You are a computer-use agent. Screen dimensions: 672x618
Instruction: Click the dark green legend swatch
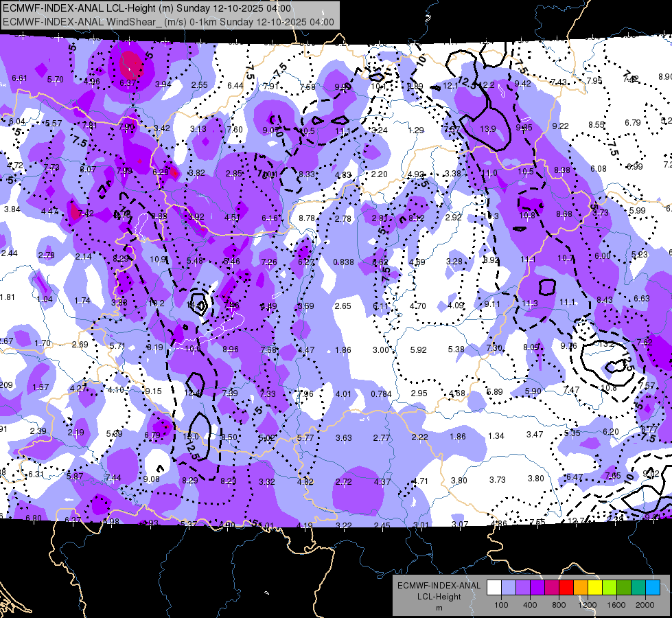[x=623, y=587]
